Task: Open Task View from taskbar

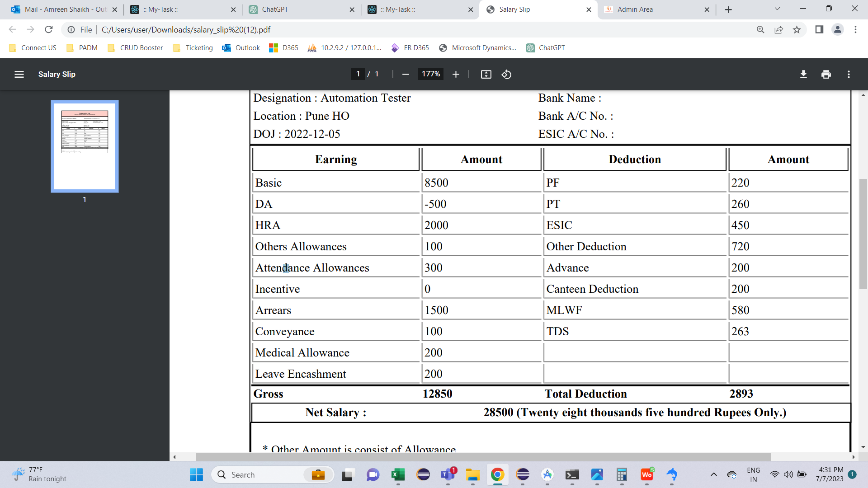Action: 347,474
